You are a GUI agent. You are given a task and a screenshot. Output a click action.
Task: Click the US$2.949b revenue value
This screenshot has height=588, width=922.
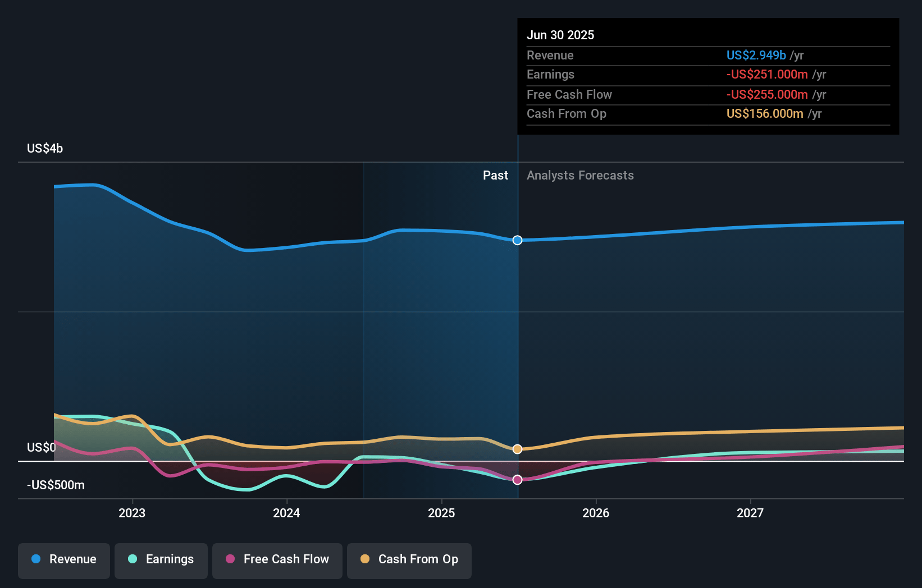(x=756, y=55)
